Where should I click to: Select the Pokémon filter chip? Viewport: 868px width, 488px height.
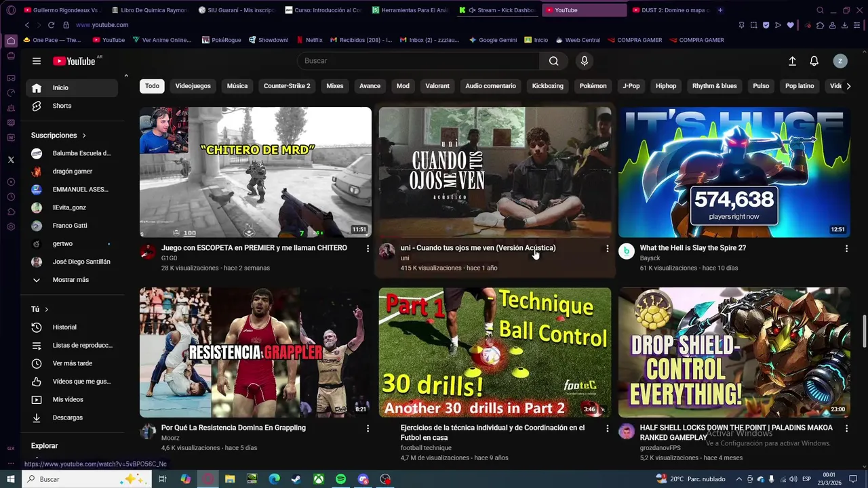pos(593,86)
